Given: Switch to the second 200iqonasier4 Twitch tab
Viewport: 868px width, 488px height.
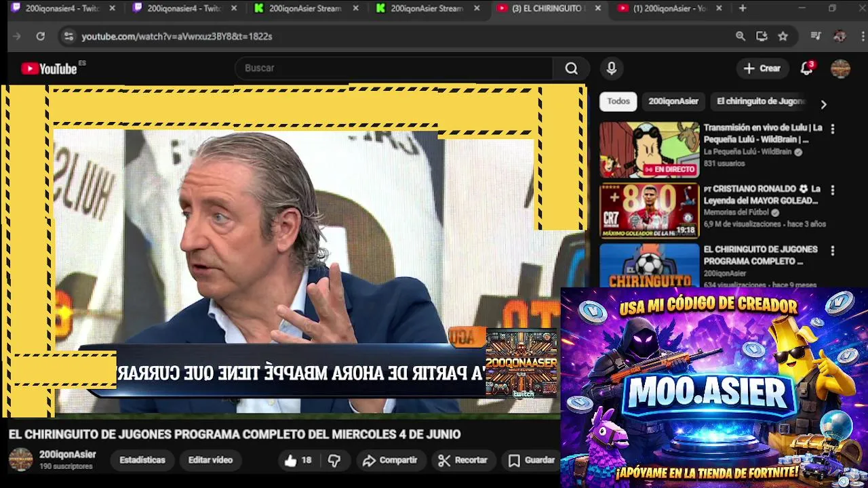Looking at the screenshot, I should pyautogui.click(x=184, y=8).
